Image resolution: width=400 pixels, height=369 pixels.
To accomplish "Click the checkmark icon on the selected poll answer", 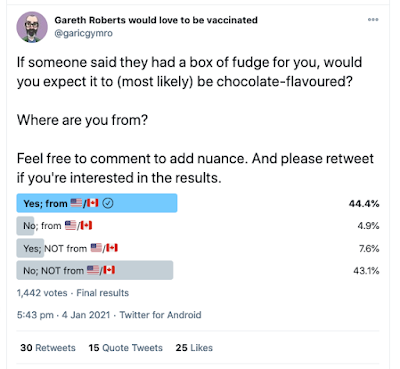I will tap(108, 203).
